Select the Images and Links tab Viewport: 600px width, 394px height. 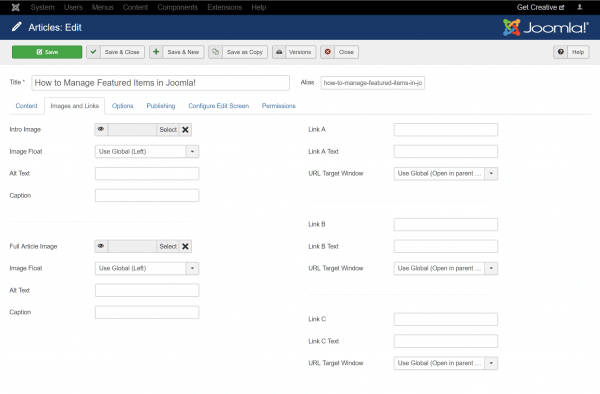point(75,106)
